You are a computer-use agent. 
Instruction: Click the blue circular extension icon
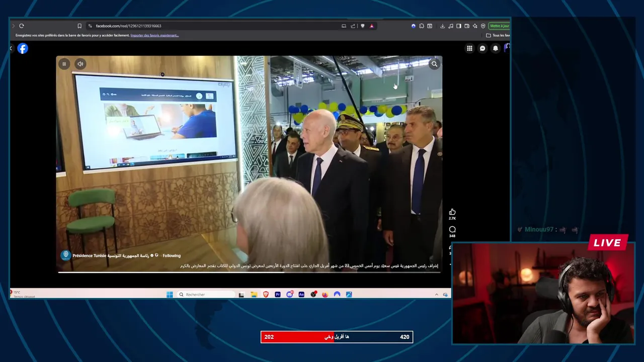(x=414, y=26)
